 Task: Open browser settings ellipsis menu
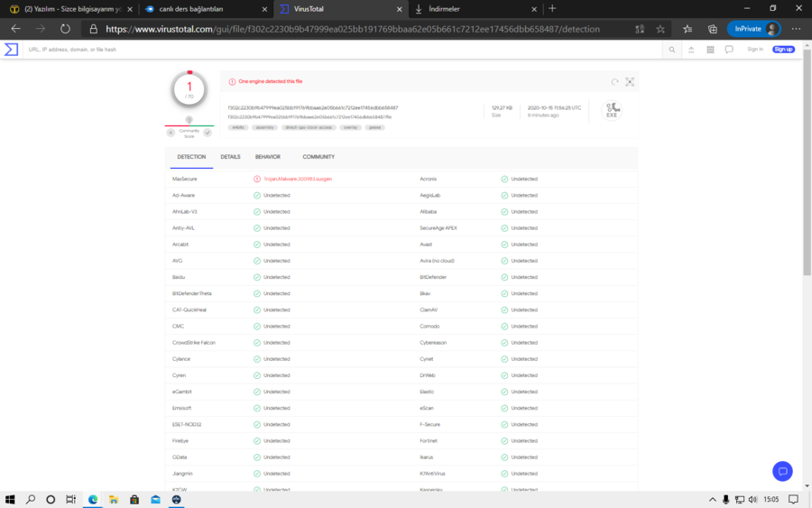[x=796, y=29]
